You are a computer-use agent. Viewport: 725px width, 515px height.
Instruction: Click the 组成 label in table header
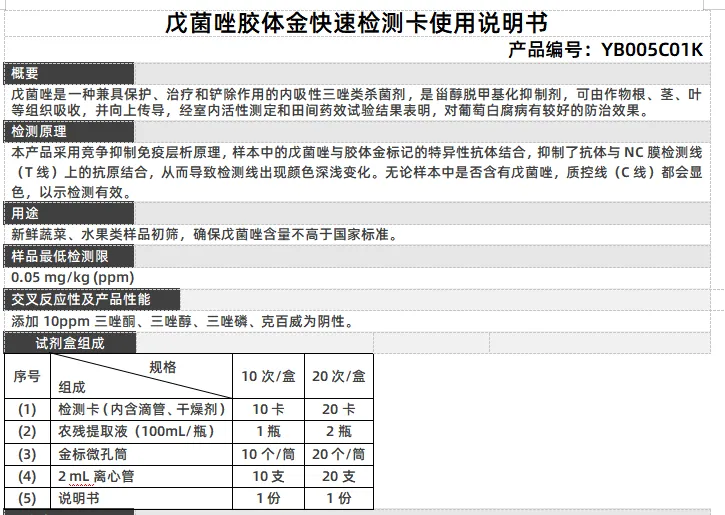click(x=72, y=387)
